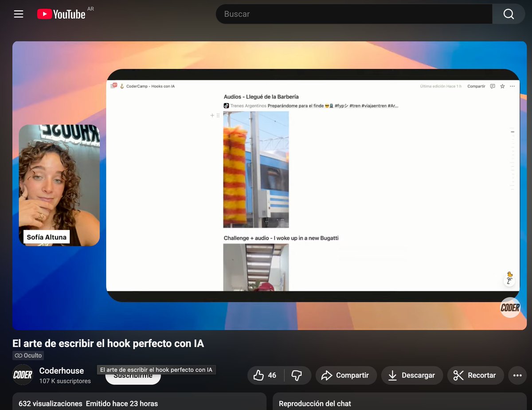This screenshot has height=410, width=532.
Task: Click the Notion comments icon in video
Action: (493, 86)
